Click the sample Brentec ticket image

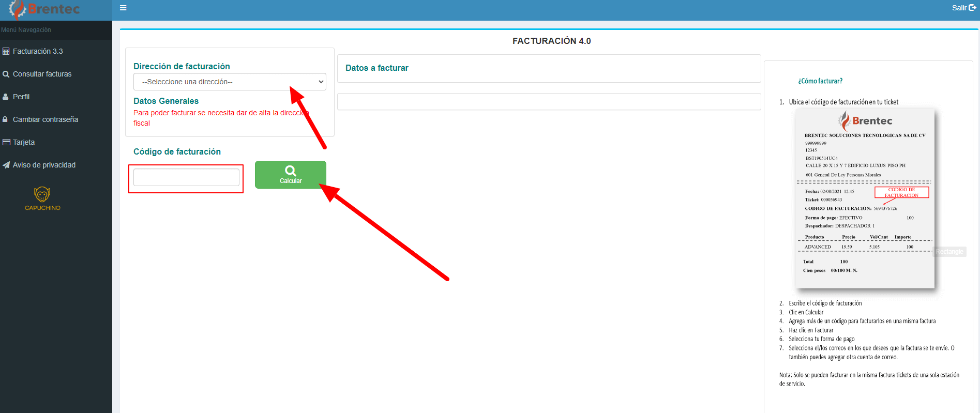[x=864, y=198]
